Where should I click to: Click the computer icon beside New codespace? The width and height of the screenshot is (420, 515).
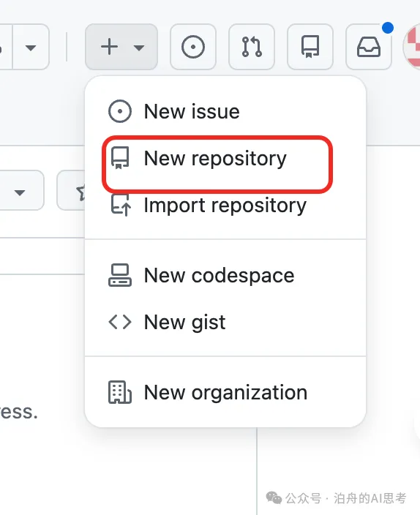[120, 275]
